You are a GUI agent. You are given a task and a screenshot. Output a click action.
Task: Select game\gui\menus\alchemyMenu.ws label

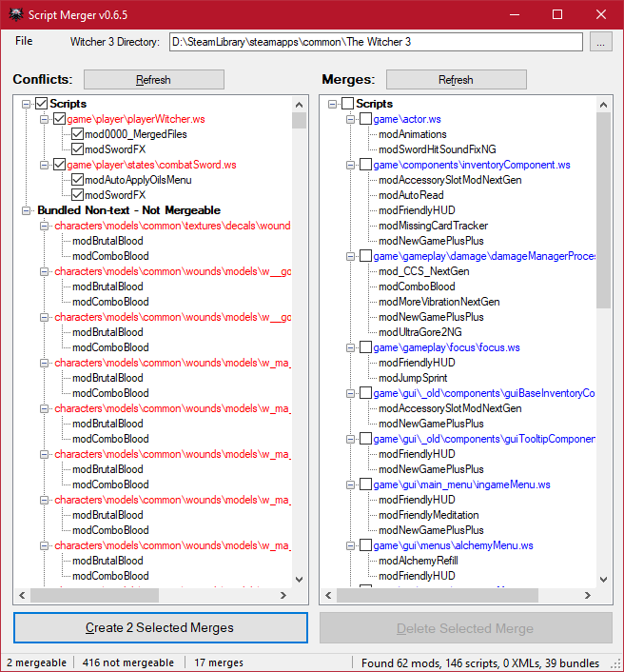pos(453,545)
